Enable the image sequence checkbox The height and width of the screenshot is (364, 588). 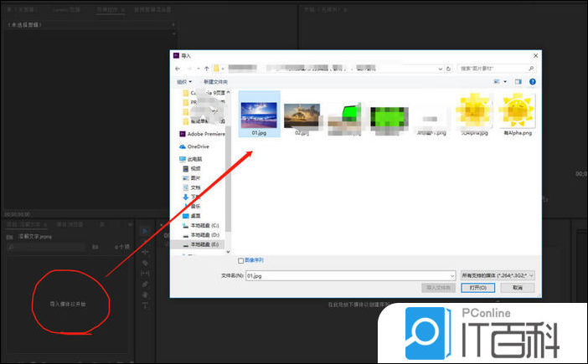pos(242,261)
